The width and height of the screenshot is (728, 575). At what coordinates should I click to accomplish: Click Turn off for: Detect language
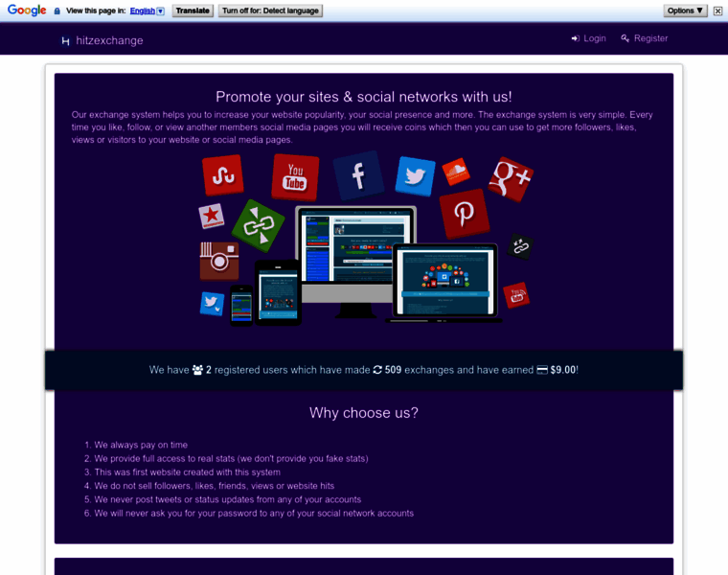tap(270, 11)
